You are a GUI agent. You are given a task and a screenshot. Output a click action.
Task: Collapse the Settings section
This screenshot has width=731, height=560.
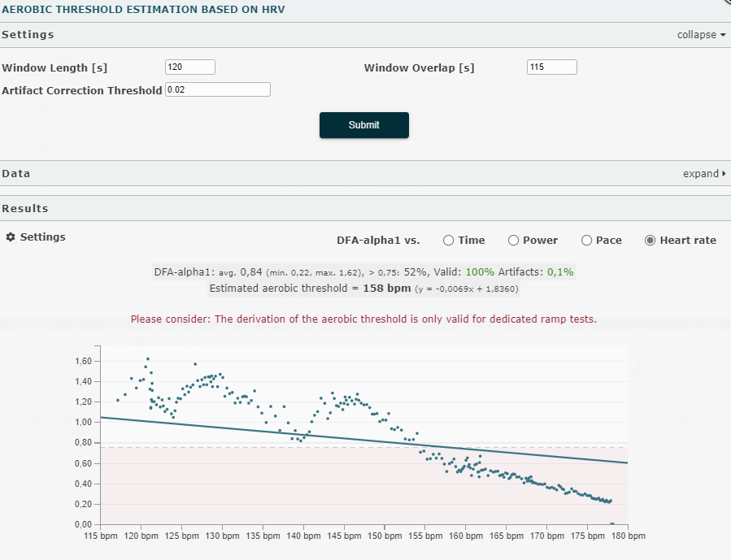tap(698, 34)
